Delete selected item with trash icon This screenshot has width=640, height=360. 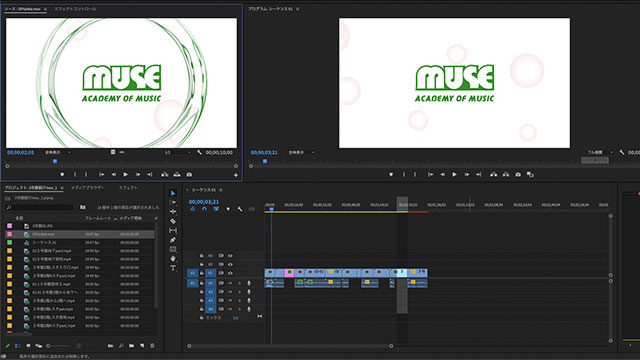tap(152, 346)
